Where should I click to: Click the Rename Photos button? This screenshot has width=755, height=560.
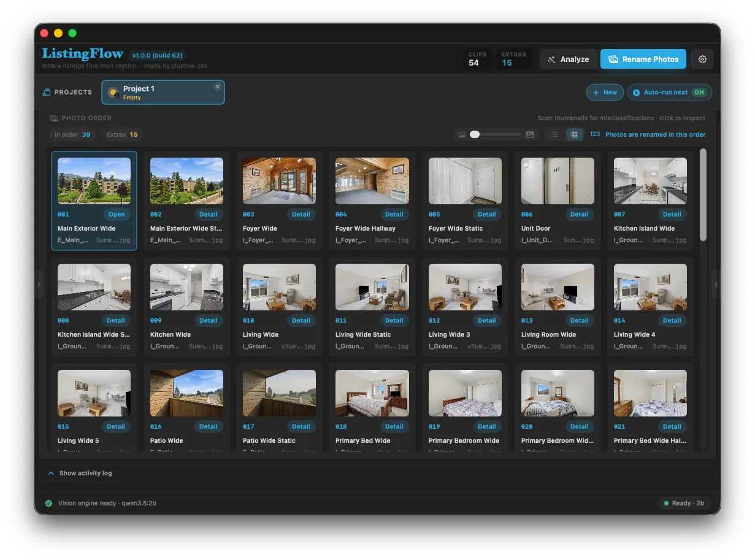click(643, 59)
